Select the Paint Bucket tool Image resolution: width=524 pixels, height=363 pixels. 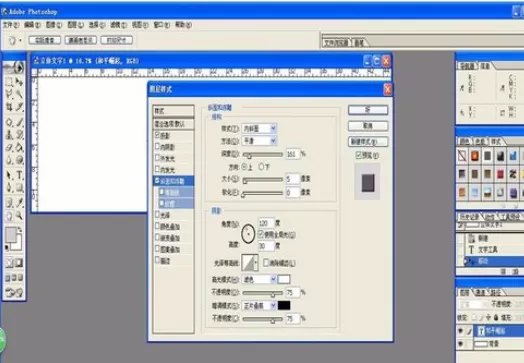[19, 147]
